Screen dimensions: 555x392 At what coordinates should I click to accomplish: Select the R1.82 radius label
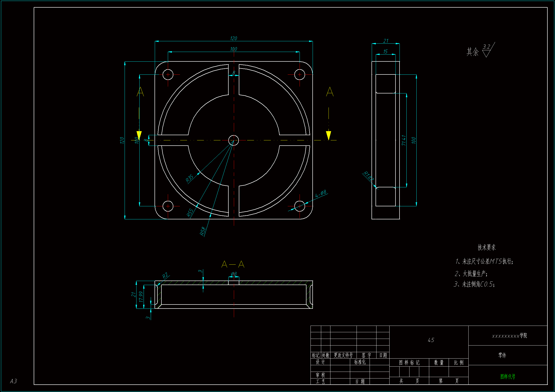pos(369,176)
